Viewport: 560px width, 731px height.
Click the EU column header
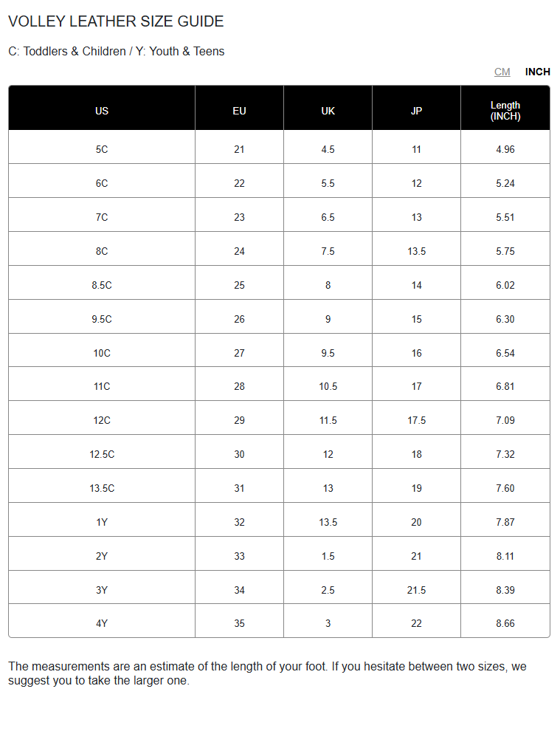(x=239, y=111)
